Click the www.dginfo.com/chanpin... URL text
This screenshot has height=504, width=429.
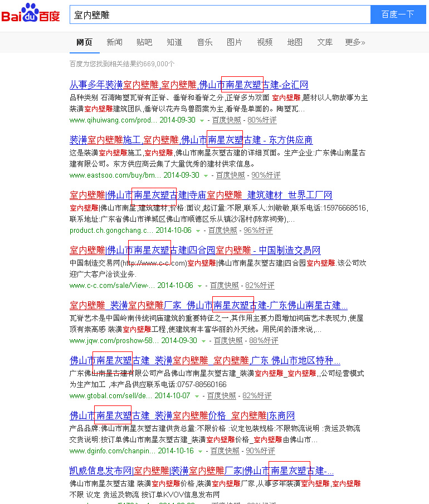tap(112, 451)
